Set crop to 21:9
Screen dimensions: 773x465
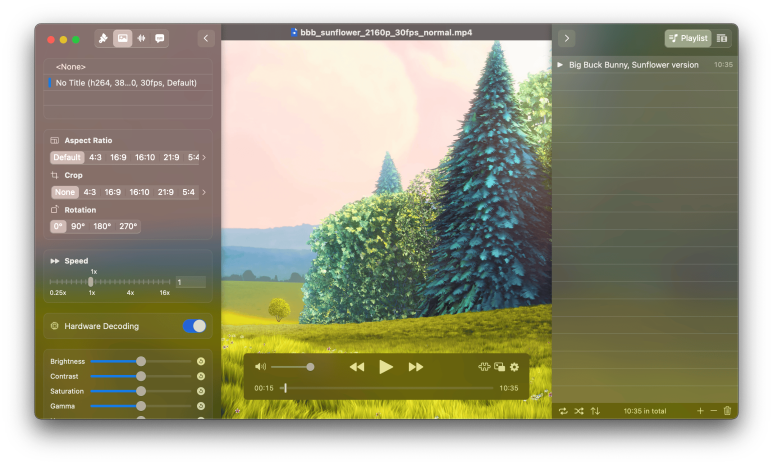166,192
